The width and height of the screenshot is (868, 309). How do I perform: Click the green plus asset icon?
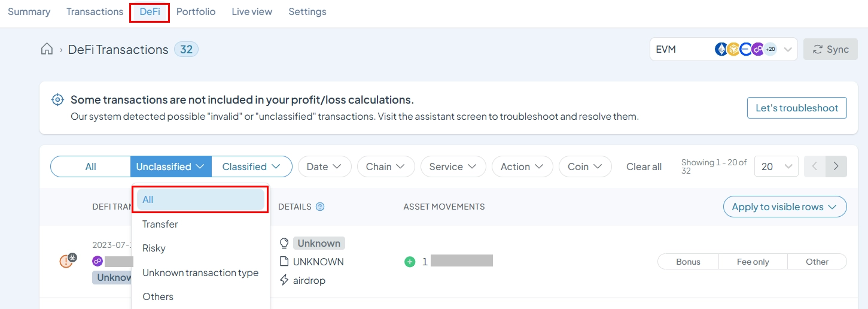410,262
